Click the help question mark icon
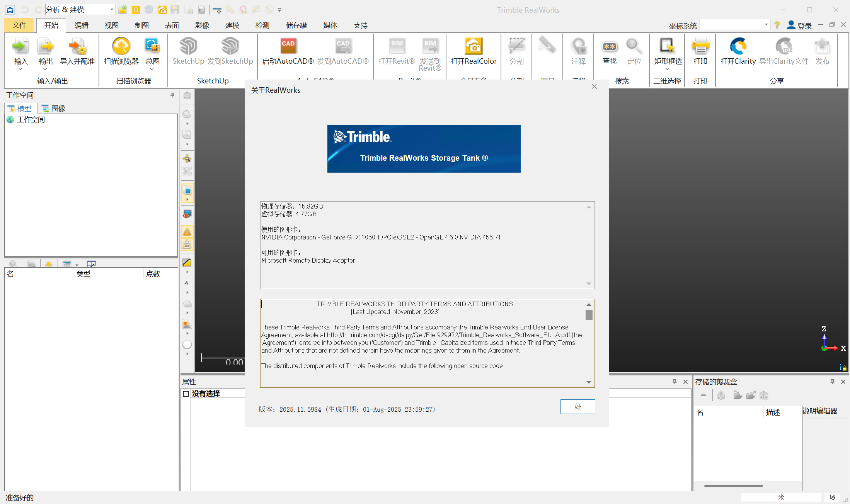Screen dimensions: 850x504 click(777, 25)
